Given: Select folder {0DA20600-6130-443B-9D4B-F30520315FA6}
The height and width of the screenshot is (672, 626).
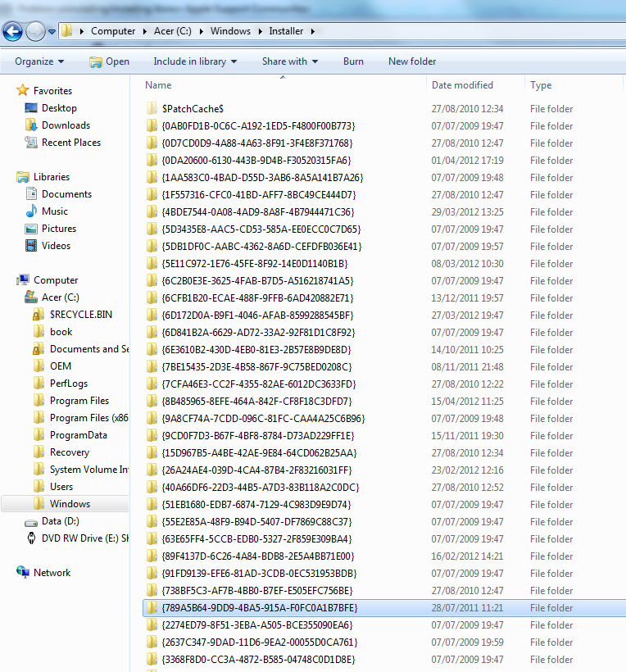Looking at the screenshot, I should coord(256,161).
